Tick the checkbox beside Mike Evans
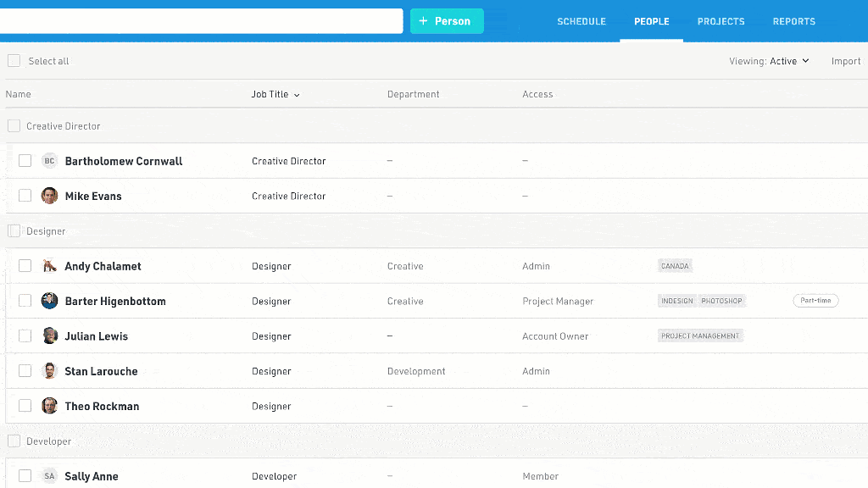Screen dimensions: 868x488 pyautogui.click(x=25, y=196)
